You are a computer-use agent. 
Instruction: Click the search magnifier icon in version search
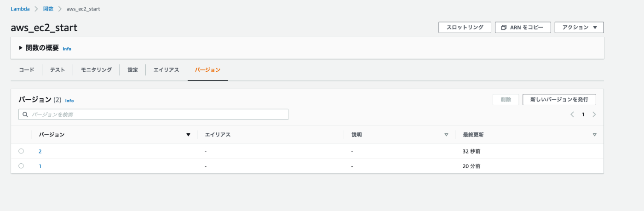point(25,114)
